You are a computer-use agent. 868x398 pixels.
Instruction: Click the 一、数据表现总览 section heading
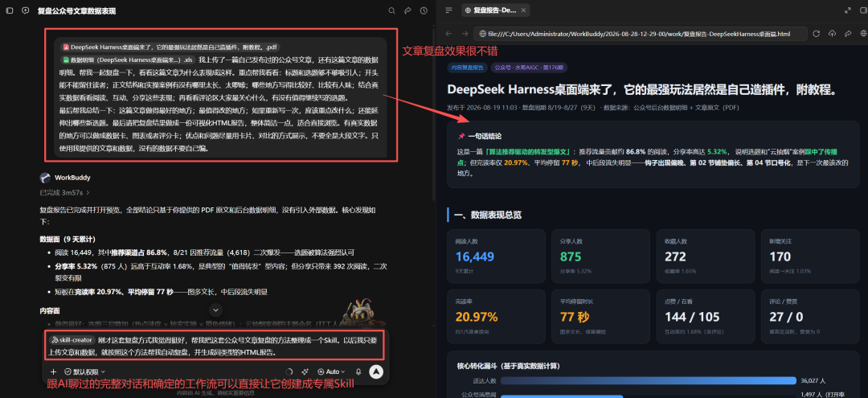(x=487, y=215)
